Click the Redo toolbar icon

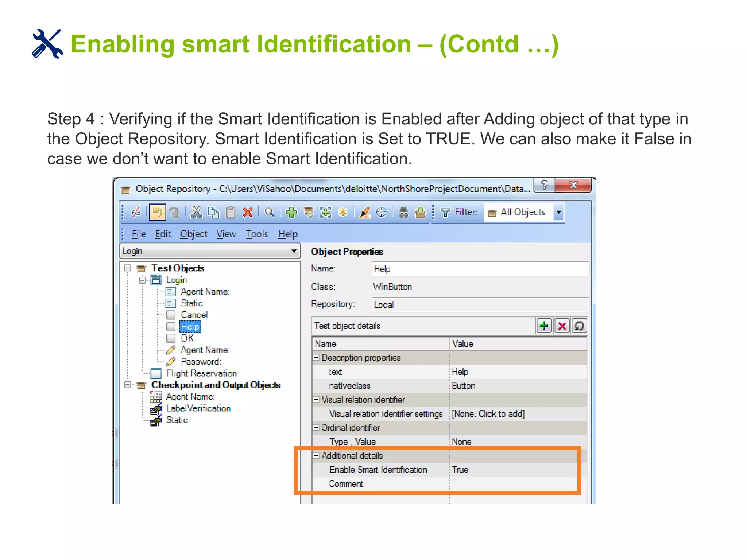click(x=175, y=212)
